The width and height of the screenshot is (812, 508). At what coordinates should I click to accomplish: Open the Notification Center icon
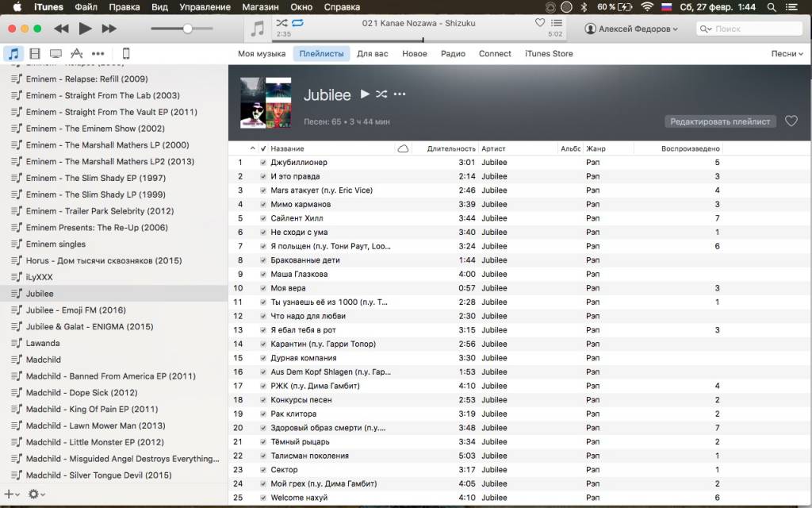(x=792, y=7)
